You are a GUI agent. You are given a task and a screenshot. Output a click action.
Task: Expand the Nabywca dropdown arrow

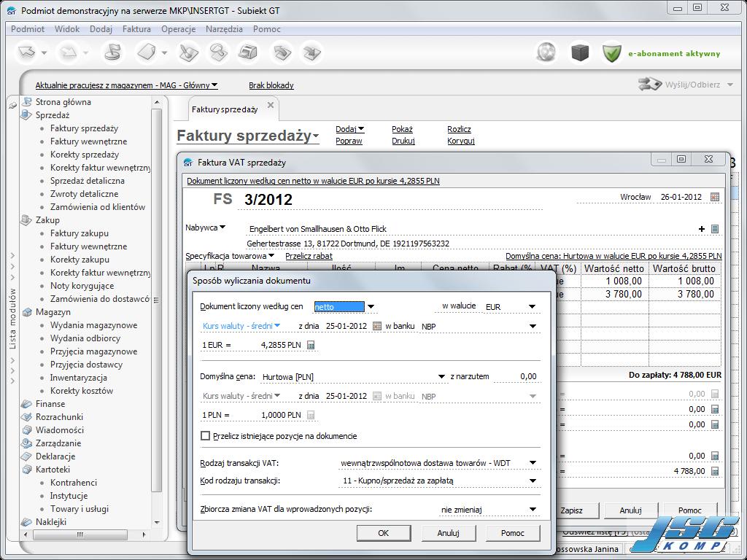point(222,227)
